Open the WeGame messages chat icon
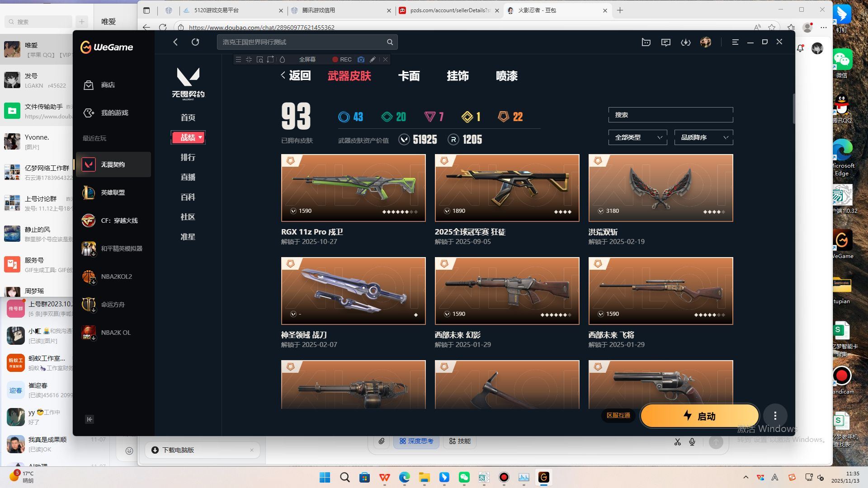The image size is (868, 488). pyautogui.click(x=665, y=42)
